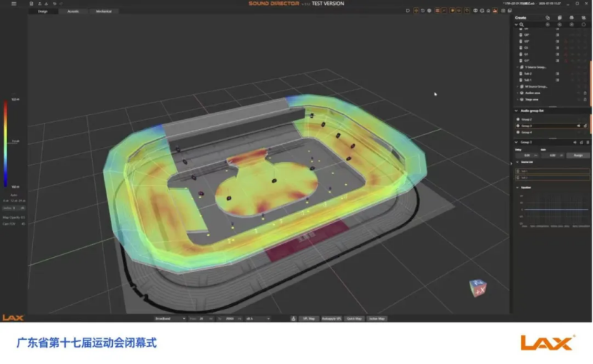Click the second icon beside the Create label
Viewport: 593px width, 364px height.
coord(559,18)
